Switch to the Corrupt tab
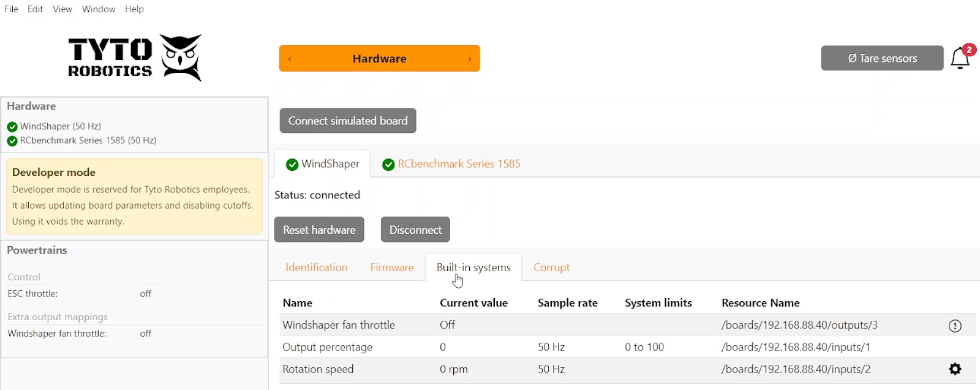The image size is (980, 390). point(551,268)
